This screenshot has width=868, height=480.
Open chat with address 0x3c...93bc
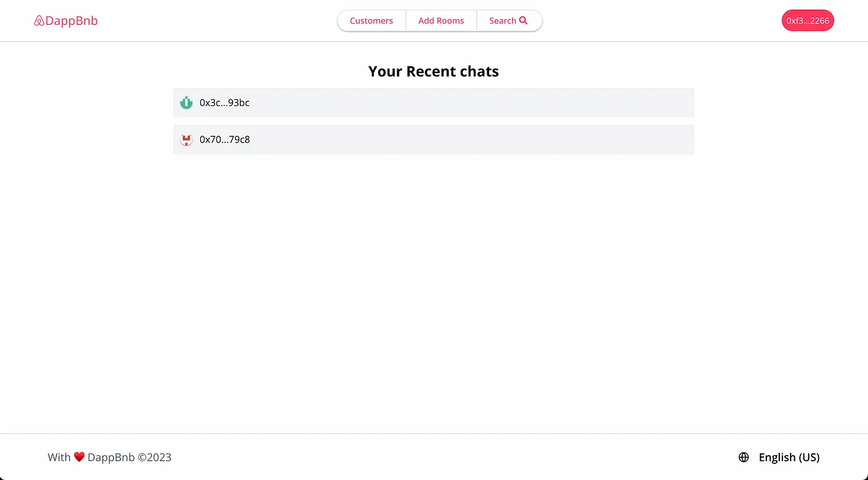coord(224,103)
